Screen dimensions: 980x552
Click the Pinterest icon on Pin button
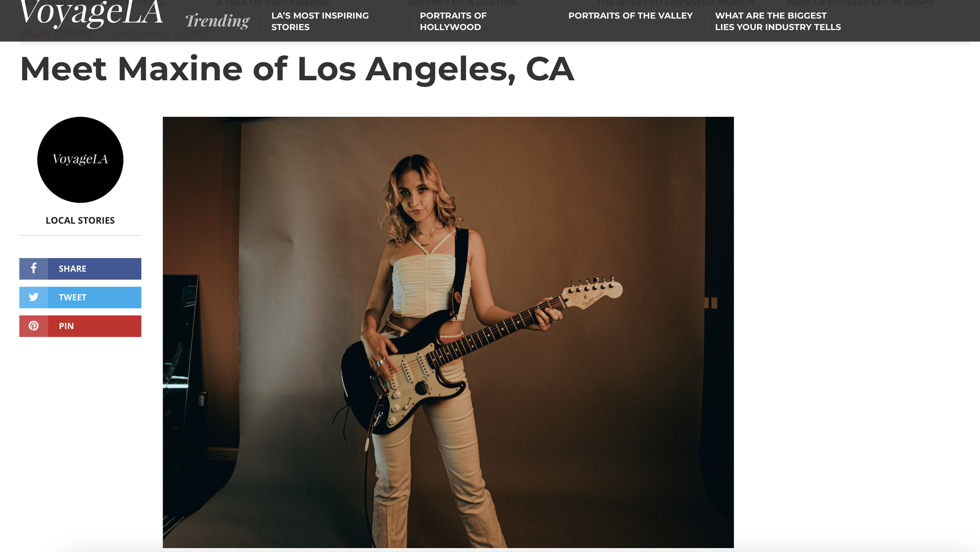[x=34, y=326]
